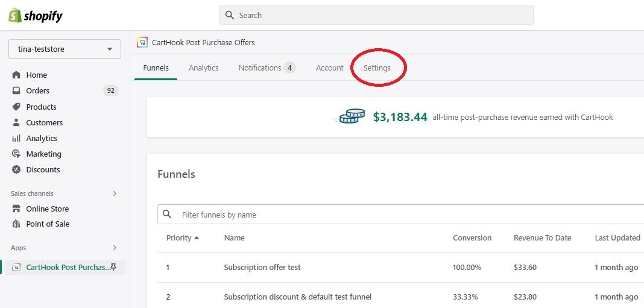644x308 pixels.
Task: Expand the Sales channels section chevron
Action: coord(115,193)
